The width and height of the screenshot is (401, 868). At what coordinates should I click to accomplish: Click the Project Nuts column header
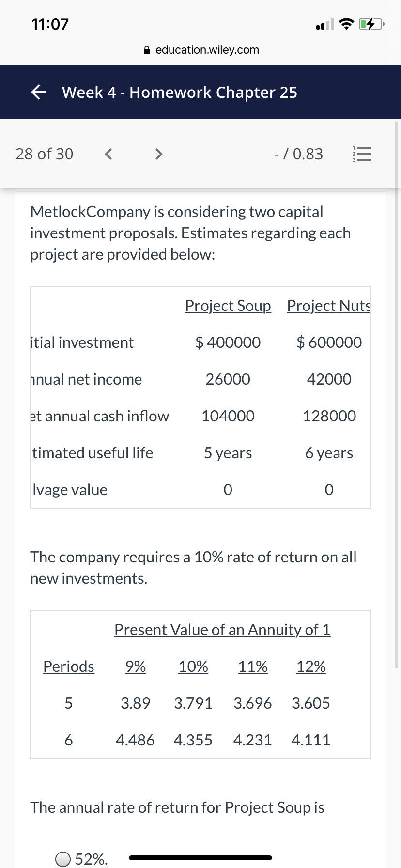click(x=329, y=306)
